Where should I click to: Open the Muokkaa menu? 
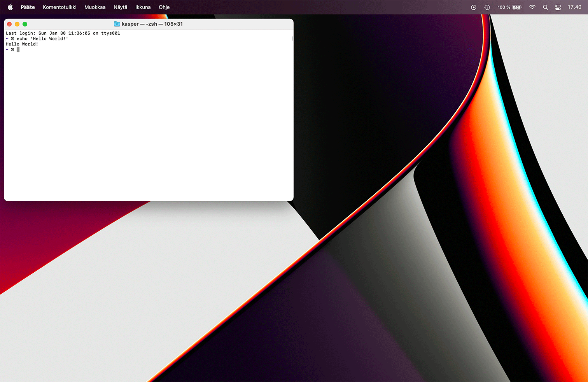(x=95, y=7)
